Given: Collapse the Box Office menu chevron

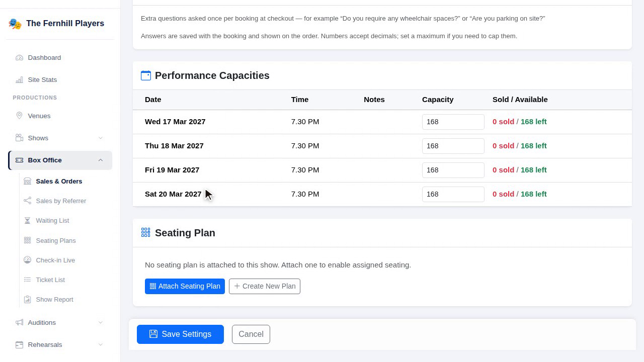Looking at the screenshot, I should (x=100, y=160).
